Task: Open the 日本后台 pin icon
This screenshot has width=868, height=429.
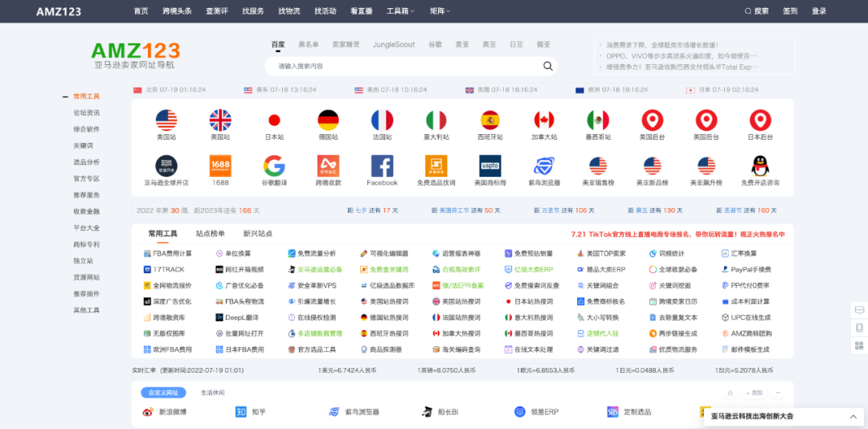Action: [x=760, y=121]
